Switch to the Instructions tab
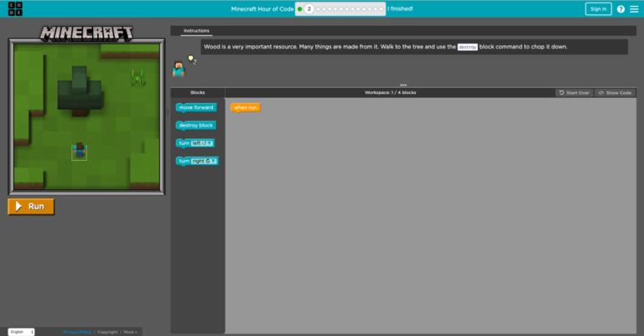Screen dimensions: 644x336 click(x=196, y=30)
